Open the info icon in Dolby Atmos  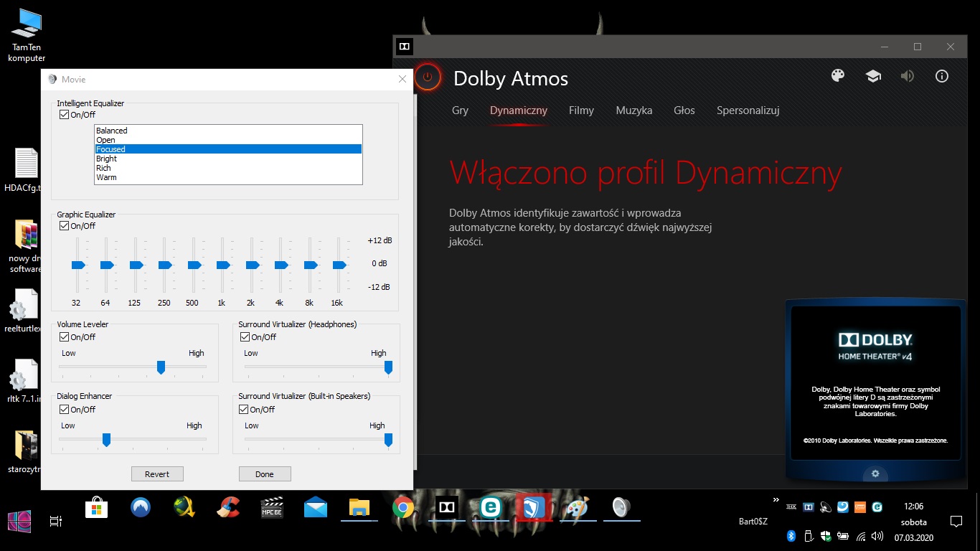pos(942,76)
